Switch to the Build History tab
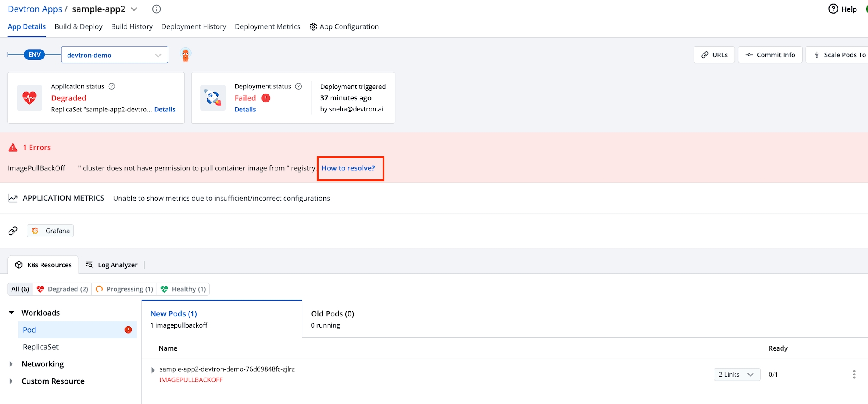The width and height of the screenshot is (868, 404). [132, 26]
